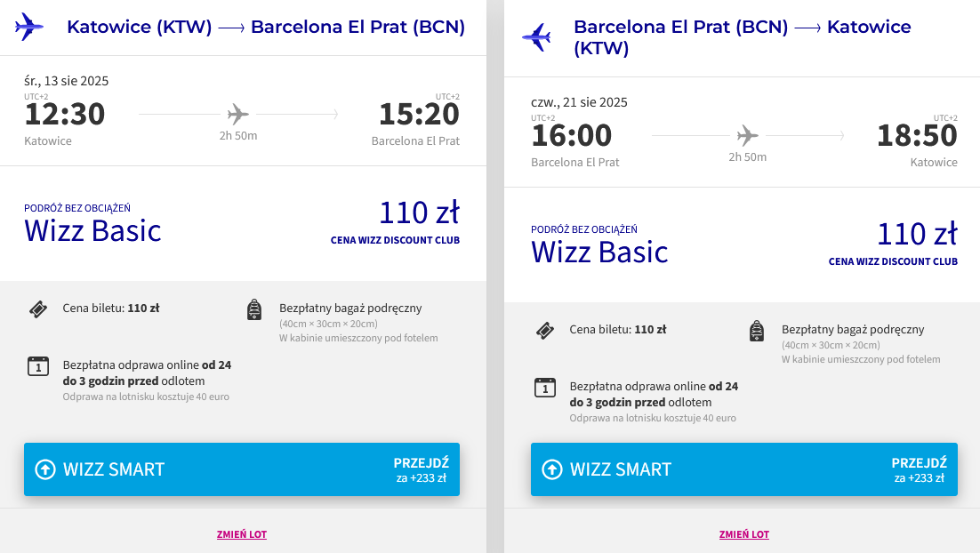Image resolution: width=980 pixels, height=553 pixels.
Task: Click the calendar check-in icon in the outbound card
Action: (x=37, y=365)
